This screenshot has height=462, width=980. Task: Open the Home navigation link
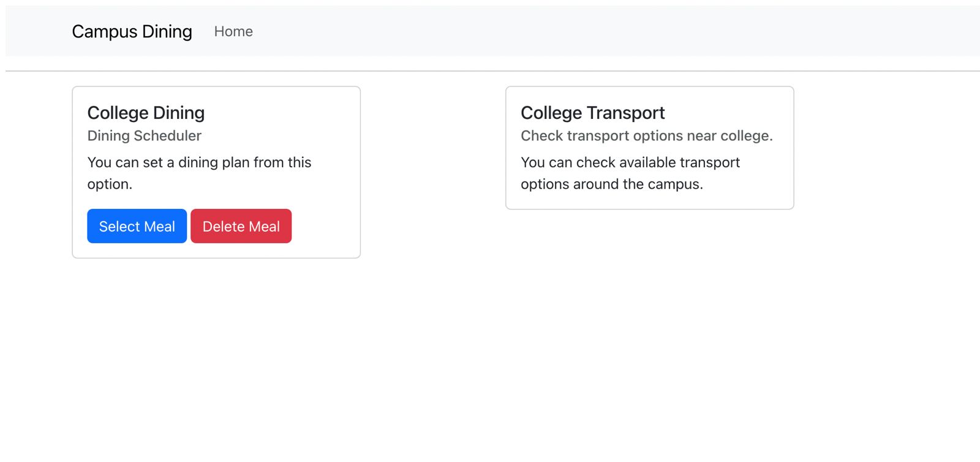pyautogui.click(x=233, y=31)
